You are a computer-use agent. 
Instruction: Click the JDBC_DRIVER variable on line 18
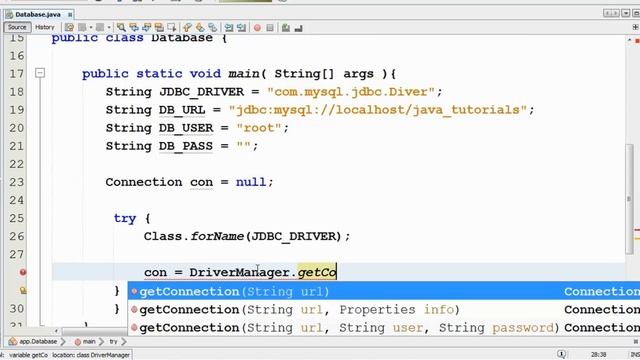[x=202, y=92]
